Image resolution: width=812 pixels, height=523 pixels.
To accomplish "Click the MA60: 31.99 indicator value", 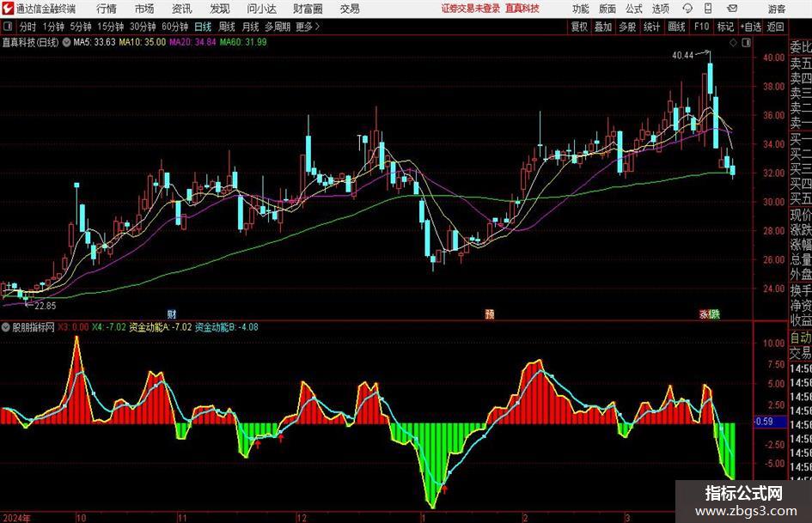I will tap(243, 42).
